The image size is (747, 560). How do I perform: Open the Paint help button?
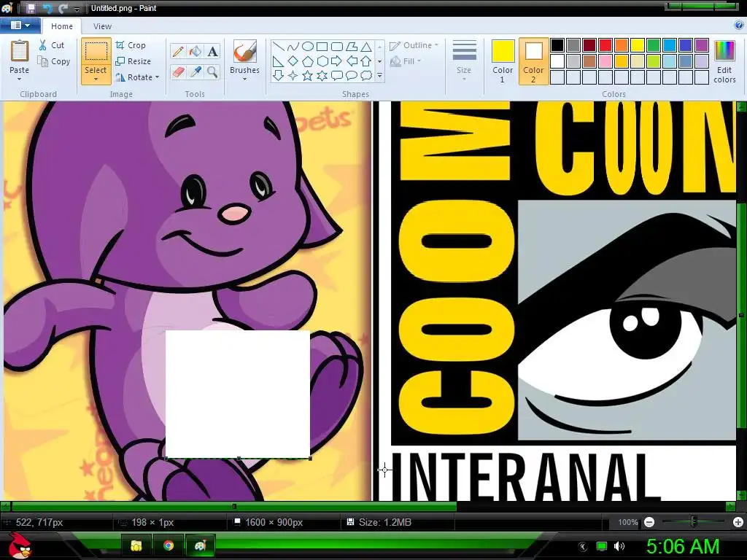pos(739,26)
